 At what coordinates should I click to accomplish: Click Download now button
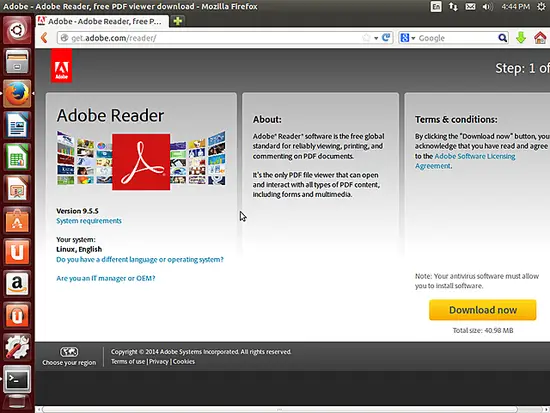click(483, 310)
